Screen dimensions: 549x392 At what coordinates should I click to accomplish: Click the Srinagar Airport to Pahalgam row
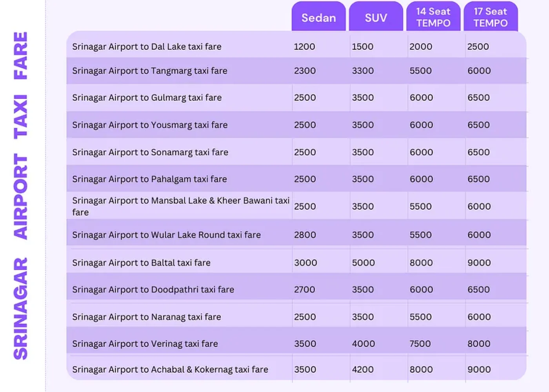point(149,179)
